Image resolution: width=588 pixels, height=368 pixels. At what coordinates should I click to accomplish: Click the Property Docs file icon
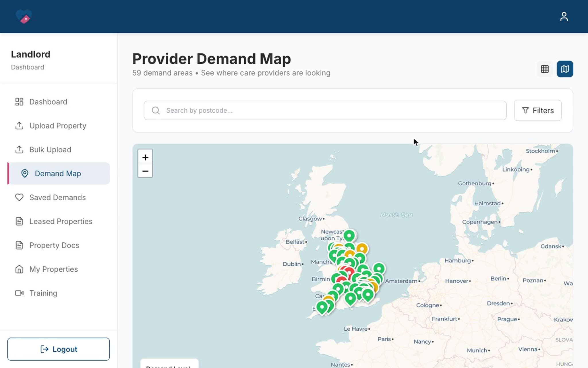tap(19, 245)
